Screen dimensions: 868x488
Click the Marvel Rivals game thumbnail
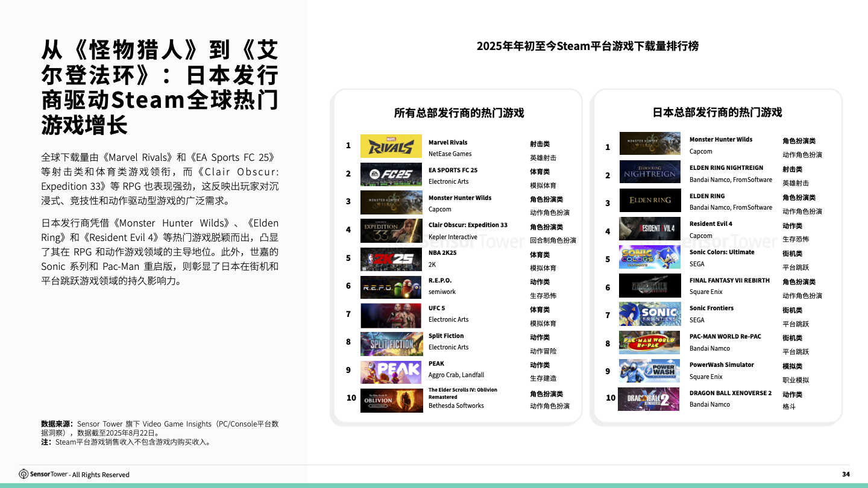(x=391, y=145)
